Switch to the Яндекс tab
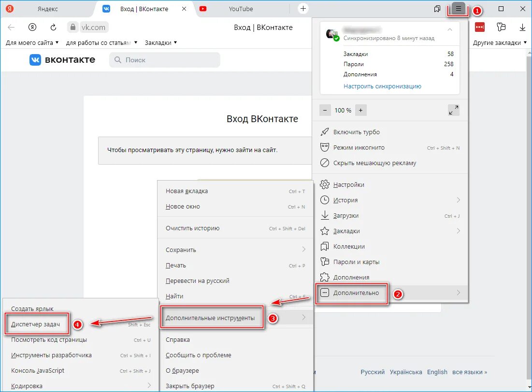This screenshot has height=392, width=532. [x=47, y=9]
